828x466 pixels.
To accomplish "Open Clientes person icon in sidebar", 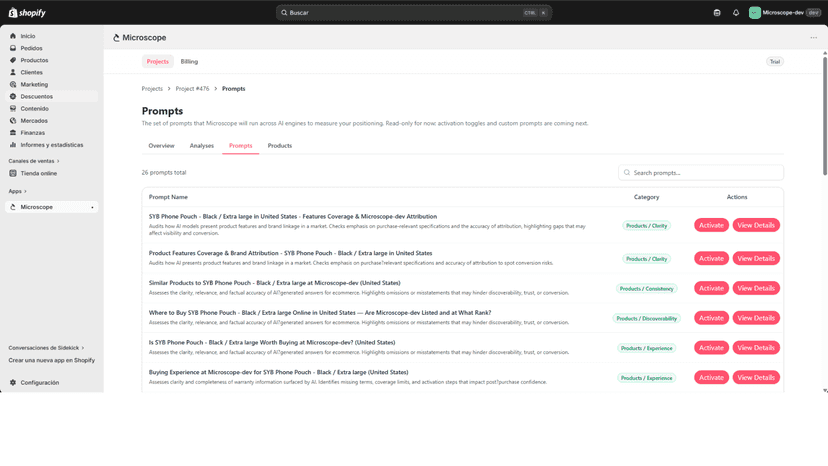I will tap(13, 72).
